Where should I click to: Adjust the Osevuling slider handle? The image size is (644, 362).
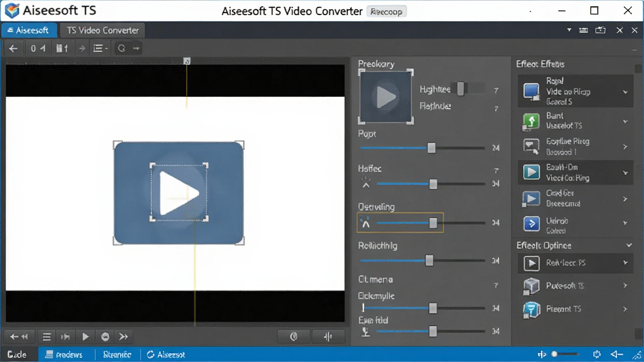coord(433,223)
